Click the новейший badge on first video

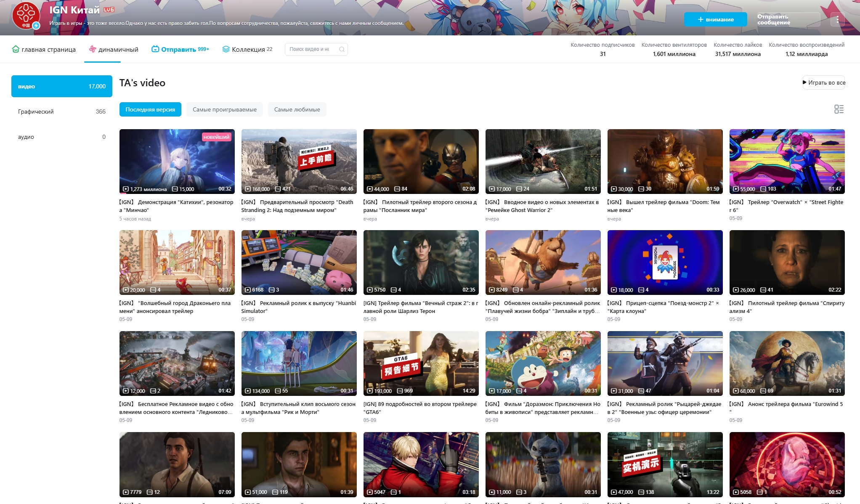216,137
